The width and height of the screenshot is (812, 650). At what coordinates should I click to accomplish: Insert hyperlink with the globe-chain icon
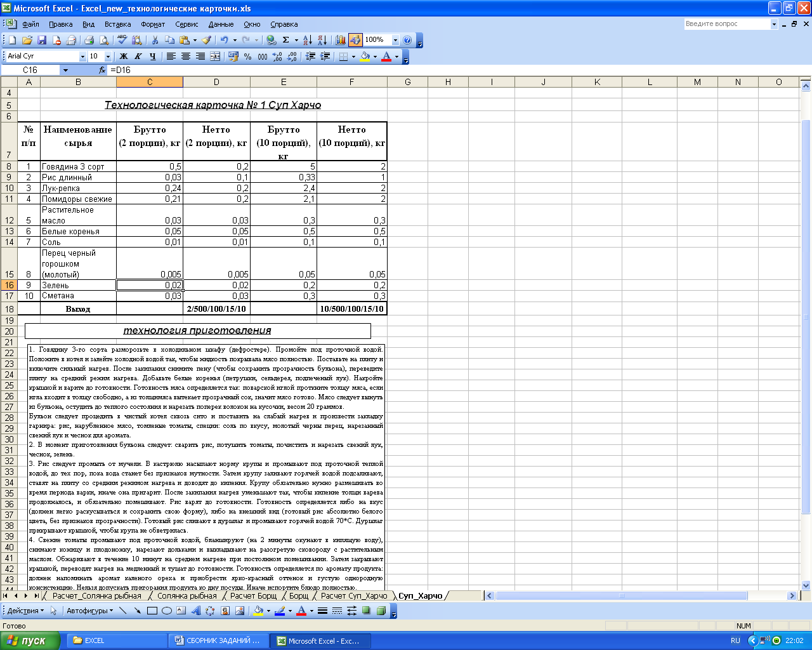[272, 40]
